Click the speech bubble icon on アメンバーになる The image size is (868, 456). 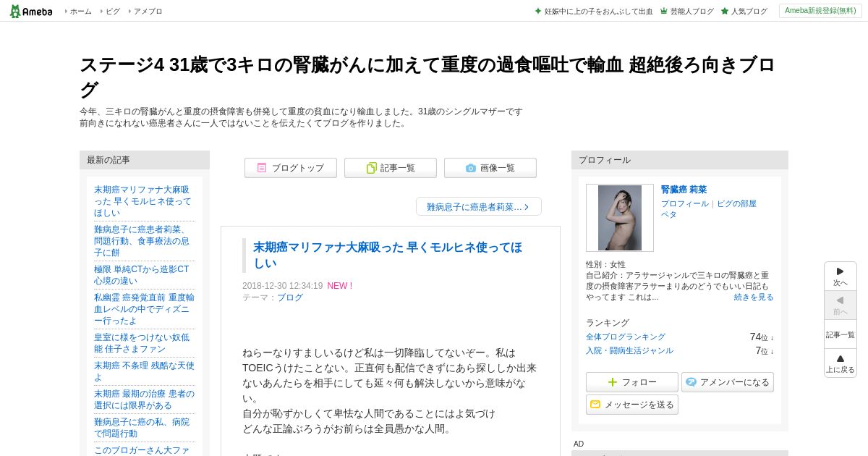point(691,382)
